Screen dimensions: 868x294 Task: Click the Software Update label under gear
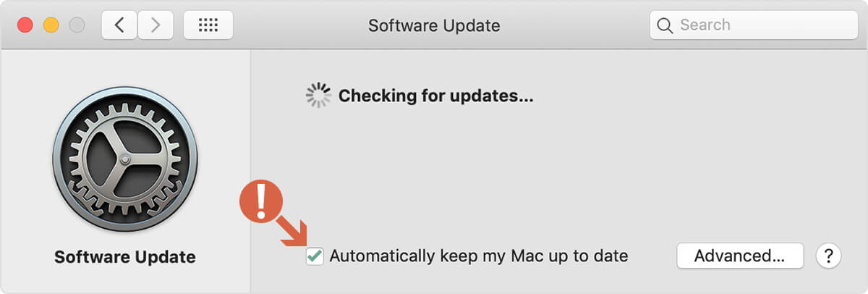pyautogui.click(x=125, y=257)
